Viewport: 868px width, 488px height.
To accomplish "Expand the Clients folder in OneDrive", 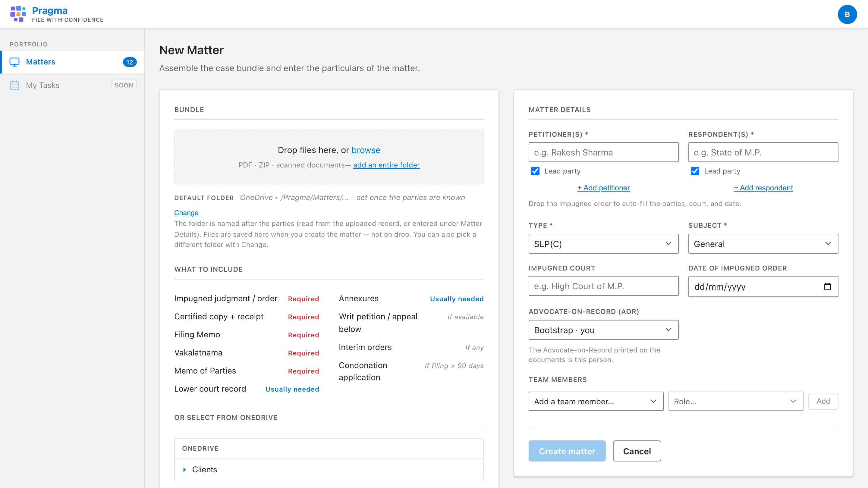I will 184,470.
